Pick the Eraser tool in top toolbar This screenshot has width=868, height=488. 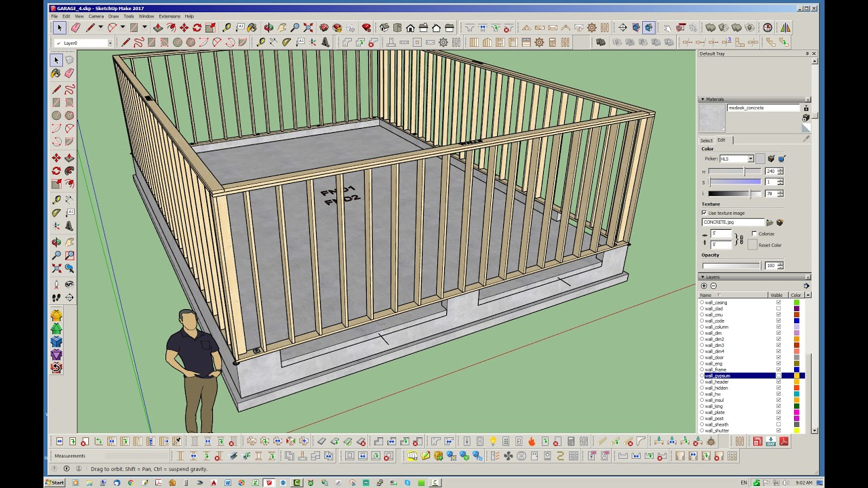pyautogui.click(x=75, y=28)
